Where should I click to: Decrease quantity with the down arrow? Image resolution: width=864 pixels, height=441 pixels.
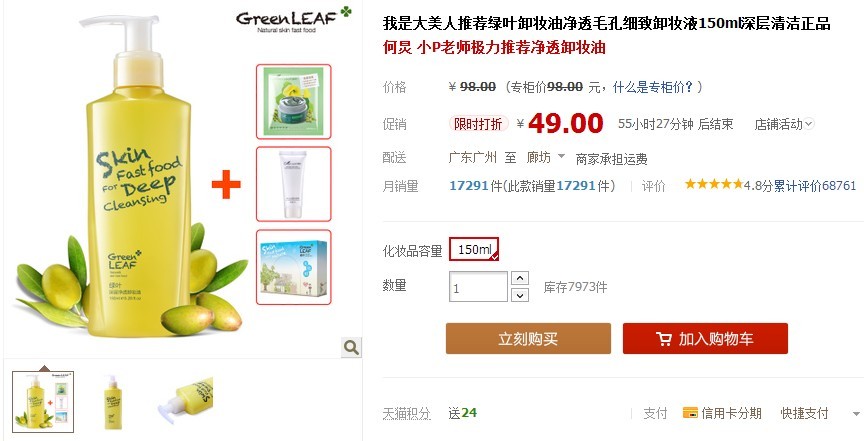(x=520, y=295)
